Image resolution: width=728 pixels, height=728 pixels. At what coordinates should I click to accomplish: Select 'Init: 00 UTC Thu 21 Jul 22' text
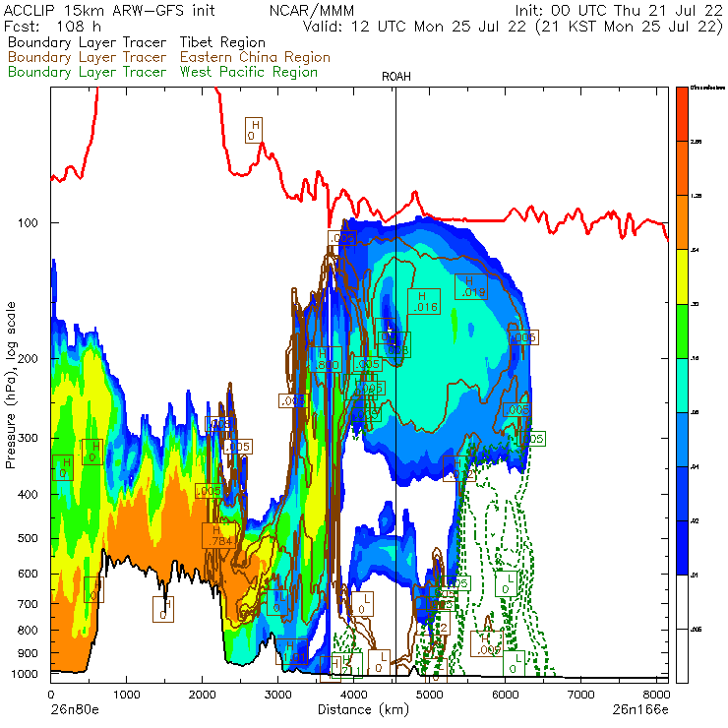click(619, 10)
